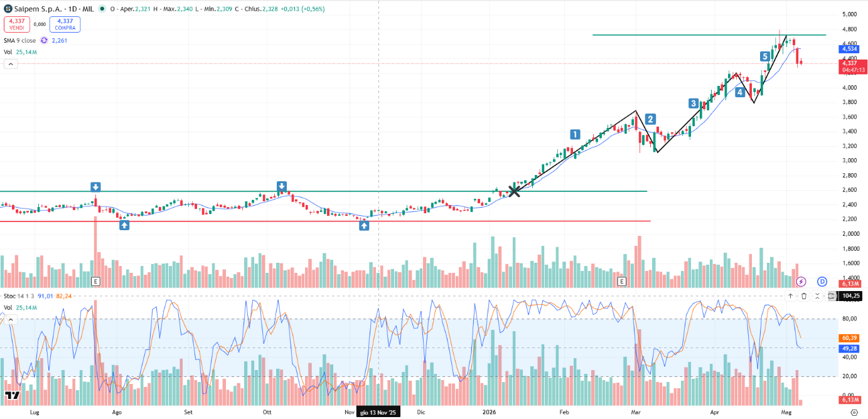Select the up arrow marker below the November low
This screenshot has height=419, width=868.
(364, 225)
